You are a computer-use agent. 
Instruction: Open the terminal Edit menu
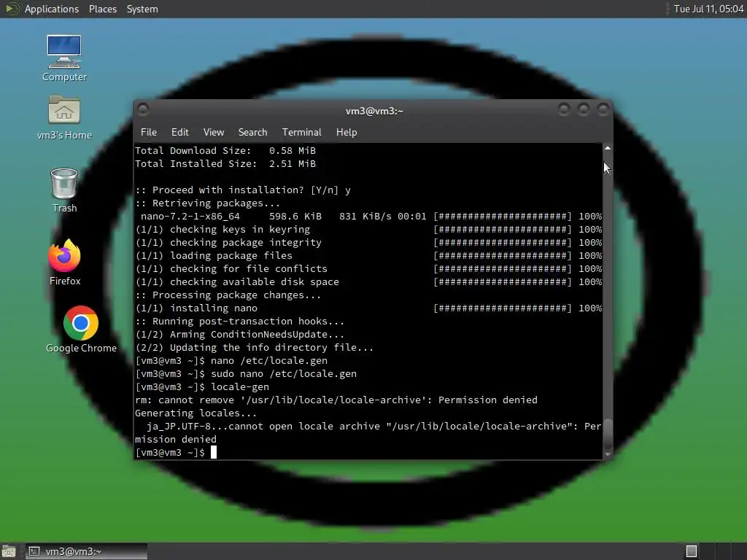point(179,132)
